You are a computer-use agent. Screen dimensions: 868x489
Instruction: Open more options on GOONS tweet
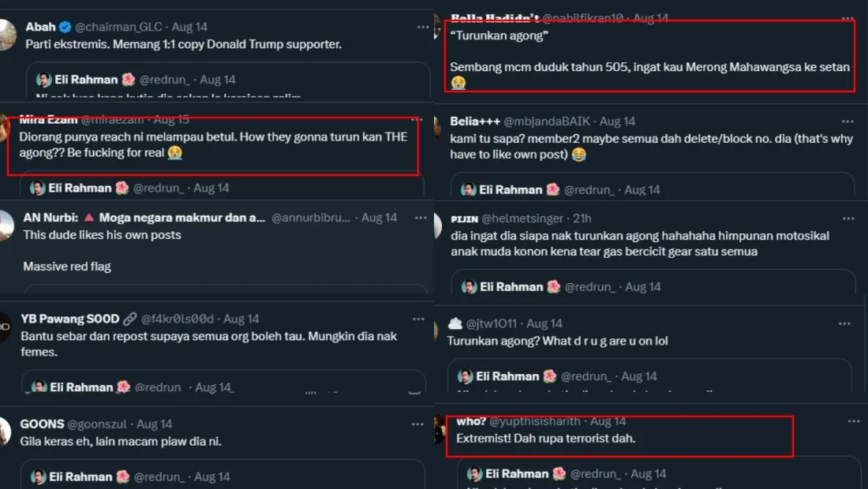pyautogui.click(x=417, y=424)
